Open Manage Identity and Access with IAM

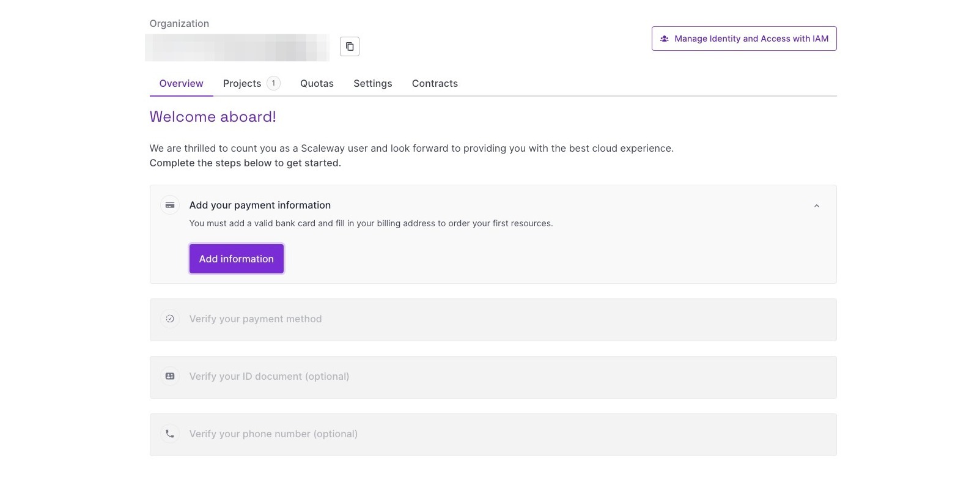744,39
